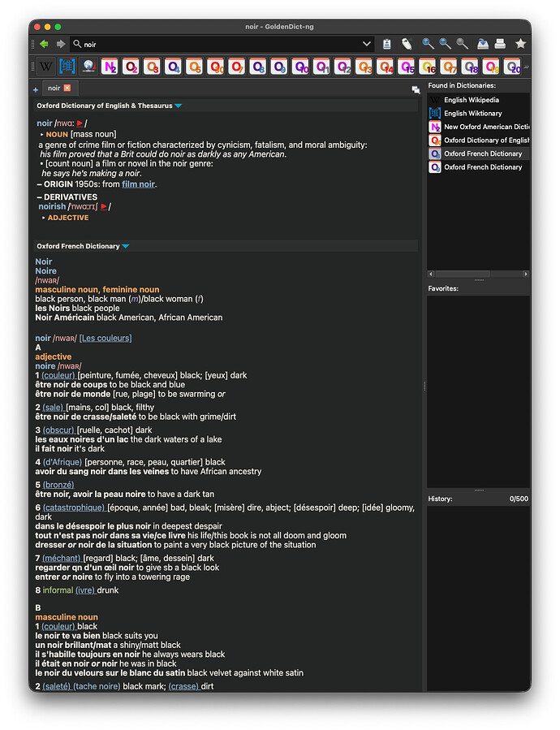Follow the (méchant) link

coord(62,558)
